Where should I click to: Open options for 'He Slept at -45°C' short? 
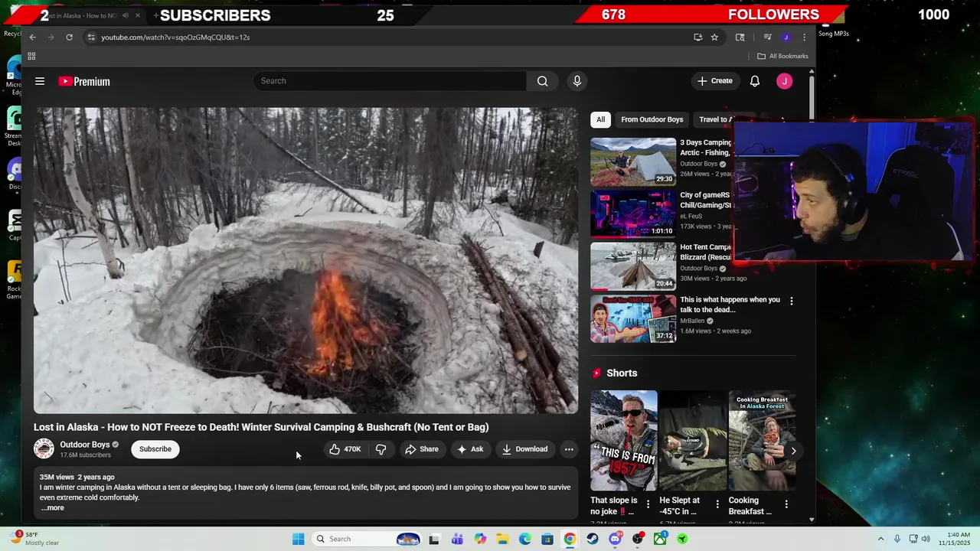click(717, 504)
